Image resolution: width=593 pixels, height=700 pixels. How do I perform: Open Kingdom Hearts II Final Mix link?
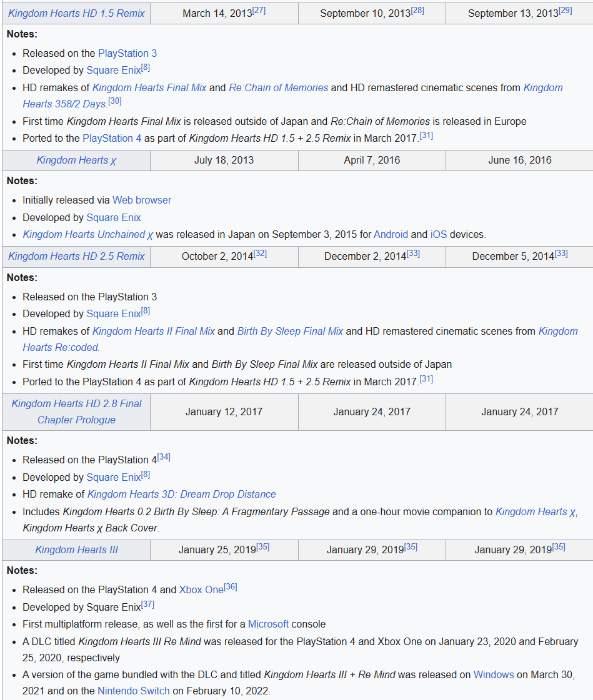click(x=154, y=332)
